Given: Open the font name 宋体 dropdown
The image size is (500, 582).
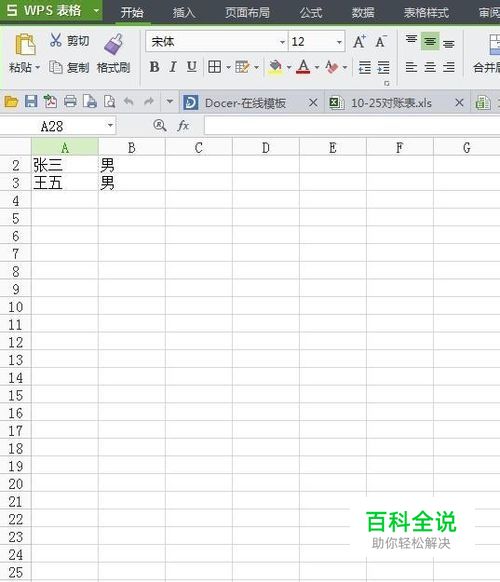Looking at the screenshot, I should [x=282, y=42].
